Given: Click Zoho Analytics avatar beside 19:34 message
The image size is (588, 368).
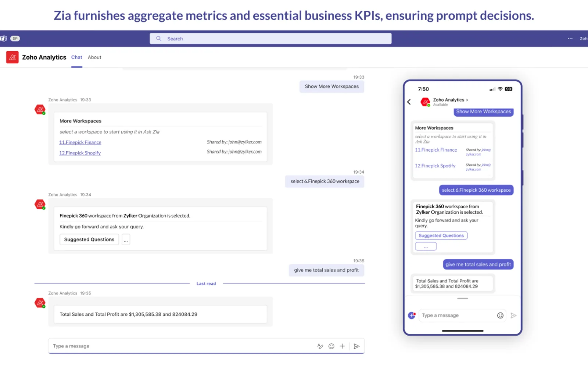Looking at the screenshot, I should 40,205.
